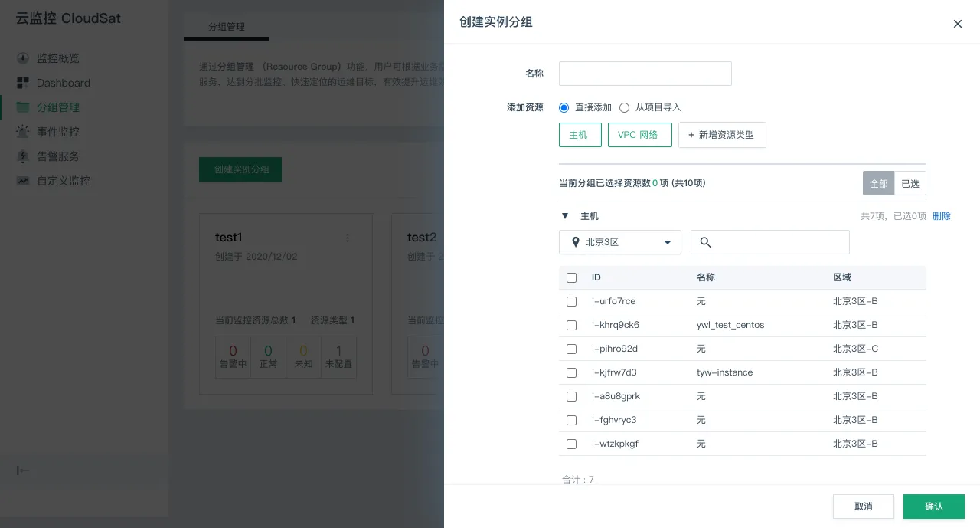Image resolution: width=980 pixels, height=528 pixels.
Task: Show only 已选 selected resources
Action: coord(910,183)
